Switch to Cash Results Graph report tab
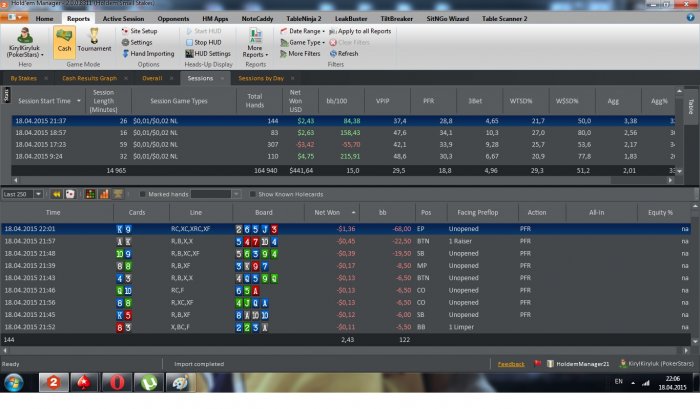The width and height of the screenshot is (700, 409). [89, 78]
